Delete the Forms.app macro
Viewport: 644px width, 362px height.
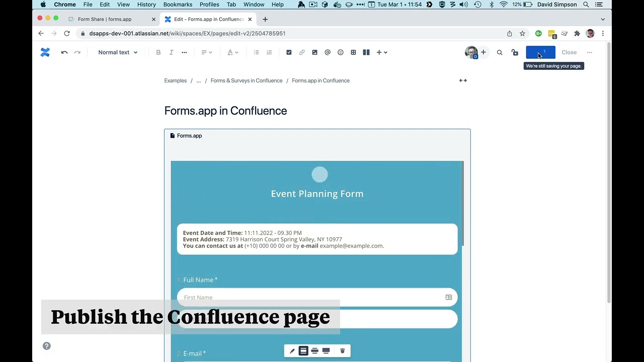coord(343,351)
